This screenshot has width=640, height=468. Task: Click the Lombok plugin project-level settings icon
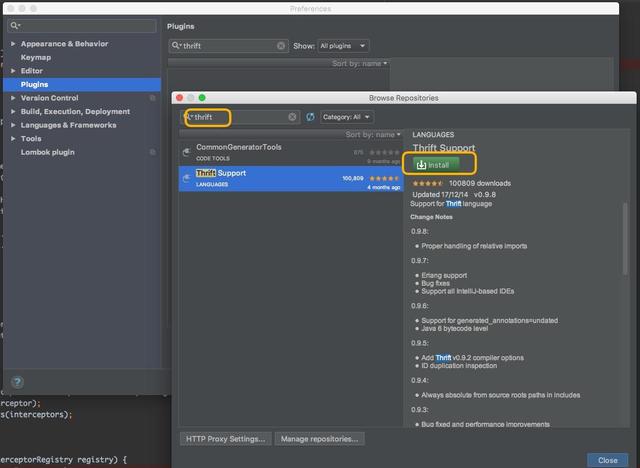click(152, 152)
